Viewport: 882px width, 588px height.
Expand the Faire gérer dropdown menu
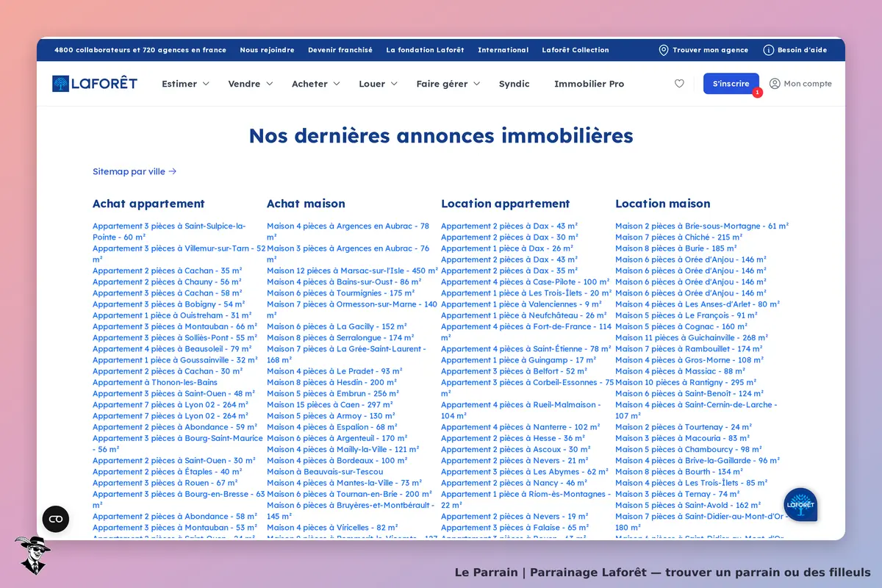pyautogui.click(x=448, y=84)
